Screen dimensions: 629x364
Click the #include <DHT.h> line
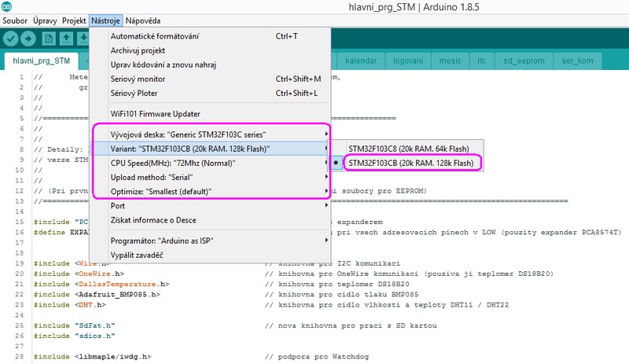pos(70,305)
